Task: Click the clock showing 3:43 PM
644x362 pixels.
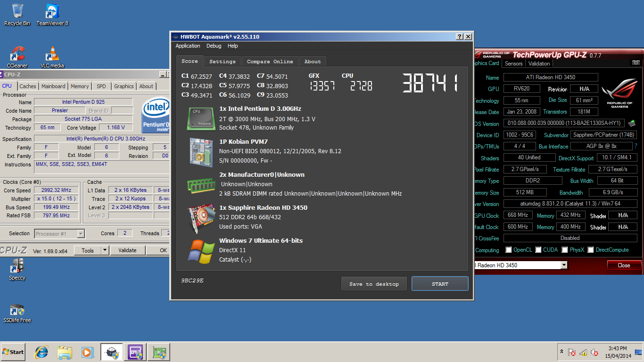Action: click(x=617, y=348)
